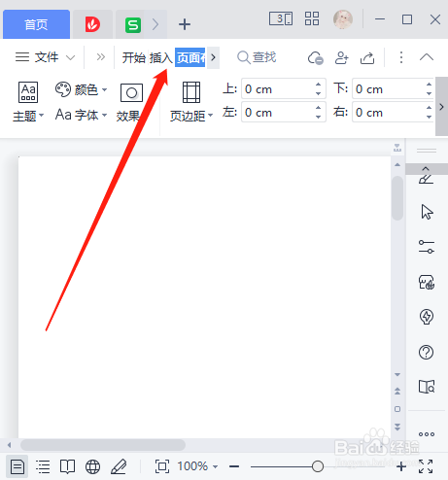
Task: Open the sidebar book search icon
Action: coord(427,387)
